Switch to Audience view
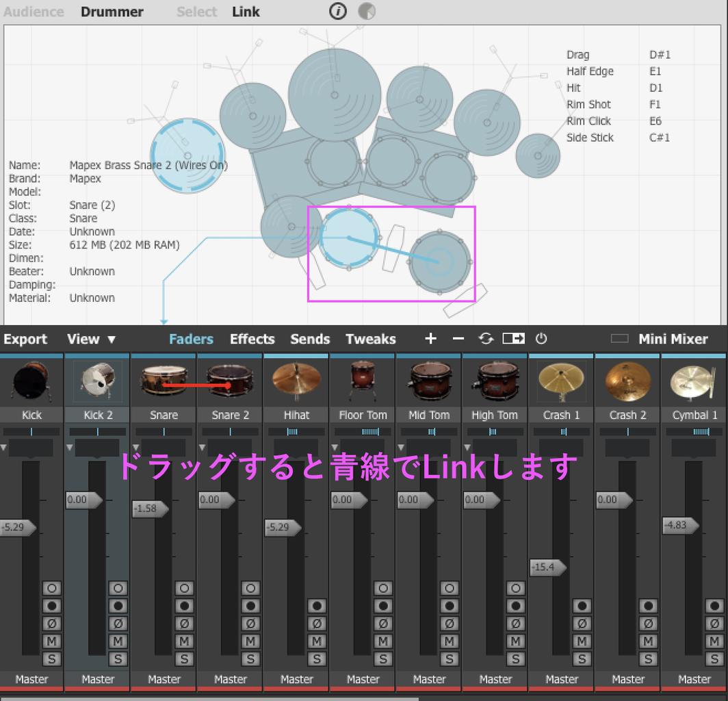Screen dimensions: 728x701 (34, 12)
